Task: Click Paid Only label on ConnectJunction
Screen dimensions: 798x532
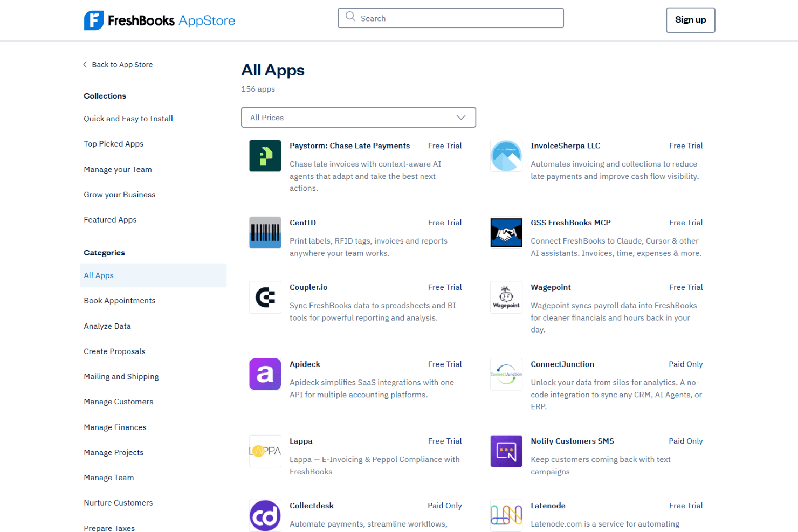Action: point(686,364)
